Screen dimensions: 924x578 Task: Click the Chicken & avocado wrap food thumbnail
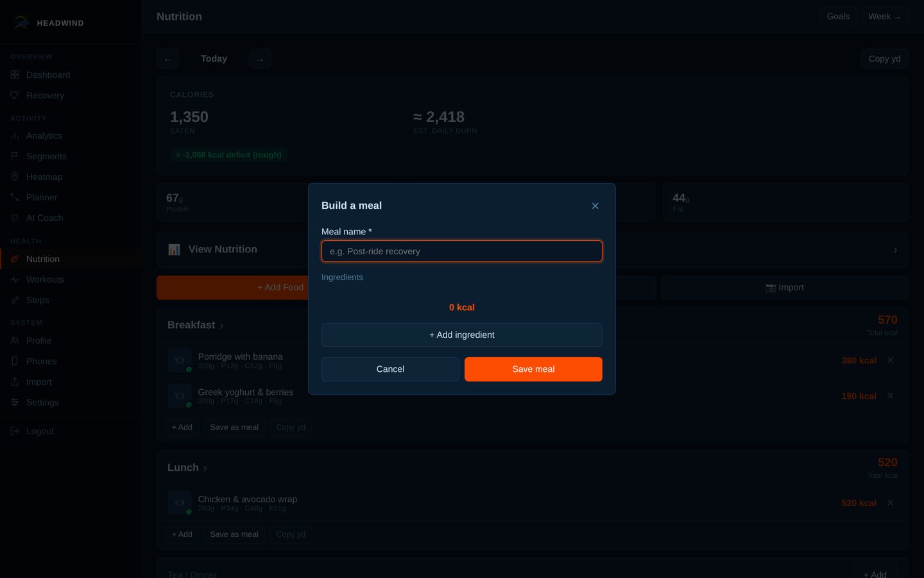tap(180, 503)
